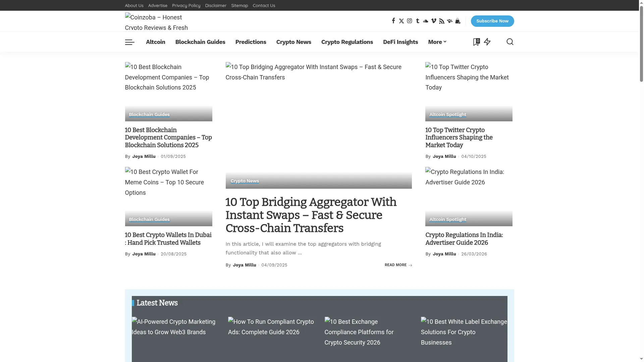Open the X (Twitter) profile icon
Image resolution: width=644 pixels, height=362 pixels.
coord(401,21)
